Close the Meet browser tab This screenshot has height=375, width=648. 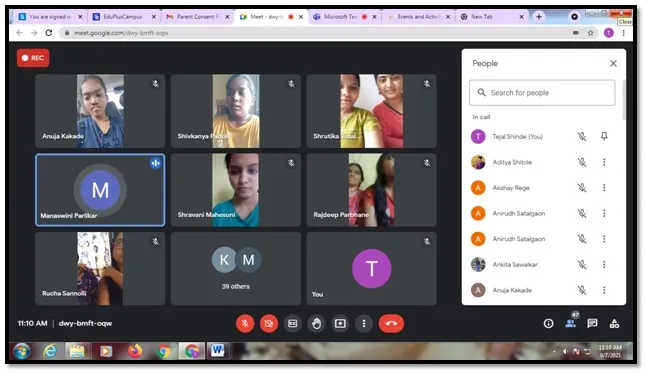click(x=301, y=17)
